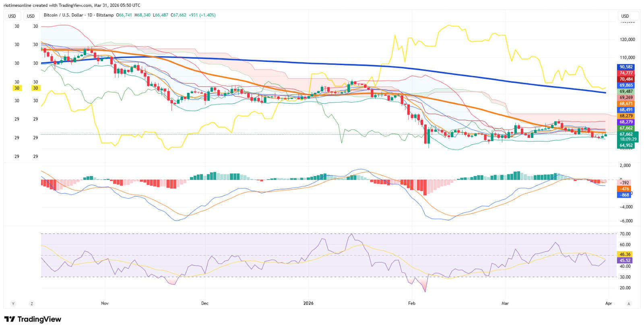The height and width of the screenshot is (330, 644).
Task: Open the second USD selector at top left
Action: tap(31, 16)
